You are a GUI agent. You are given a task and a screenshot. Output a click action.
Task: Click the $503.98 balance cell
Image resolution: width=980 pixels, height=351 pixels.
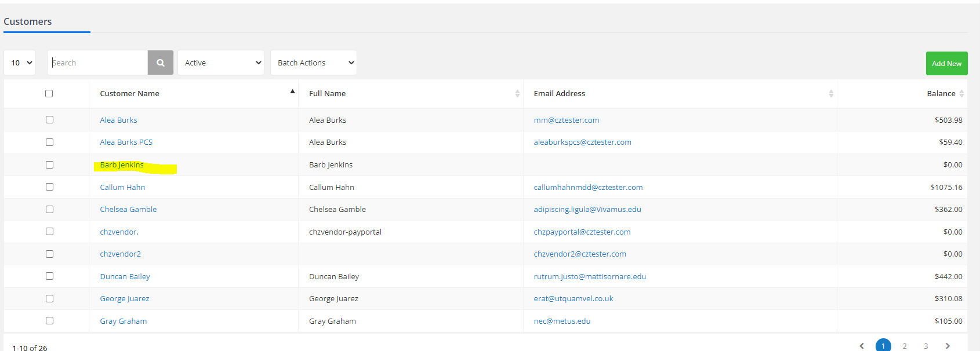948,120
